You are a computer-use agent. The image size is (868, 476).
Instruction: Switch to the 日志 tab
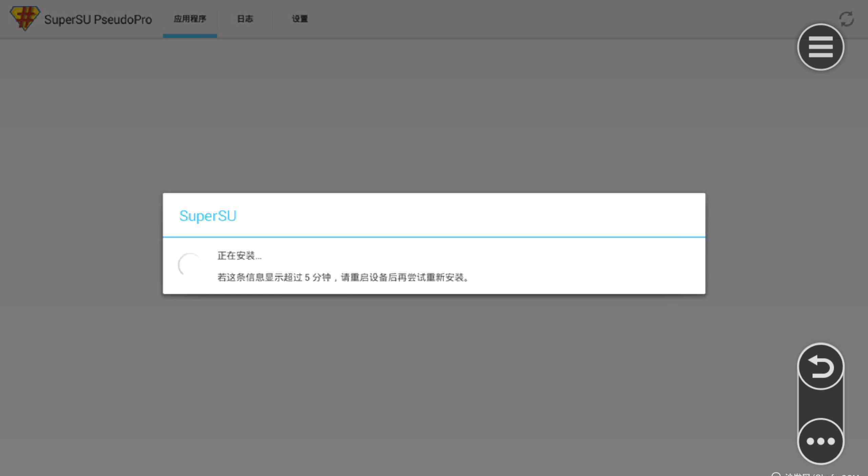(x=245, y=19)
